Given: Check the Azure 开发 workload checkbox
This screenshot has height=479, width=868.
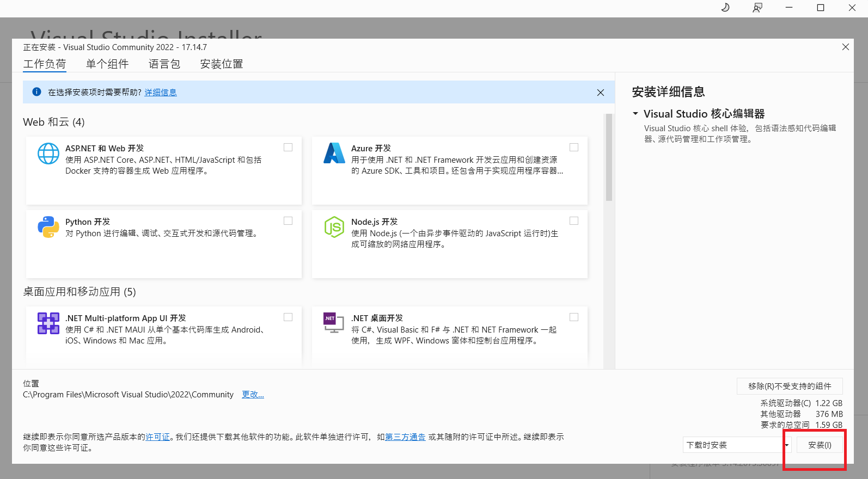Looking at the screenshot, I should pyautogui.click(x=574, y=148).
